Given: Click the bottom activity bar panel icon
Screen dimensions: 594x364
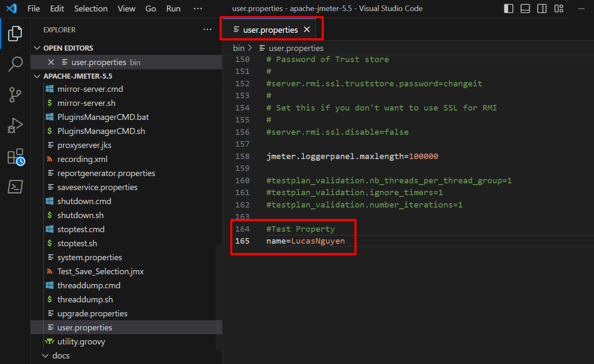Looking at the screenshot, I should [15, 186].
